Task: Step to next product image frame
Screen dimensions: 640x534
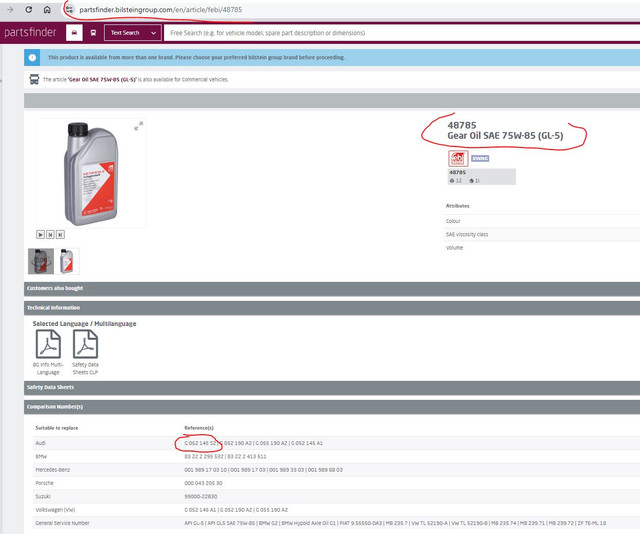Action: pos(60,234)
